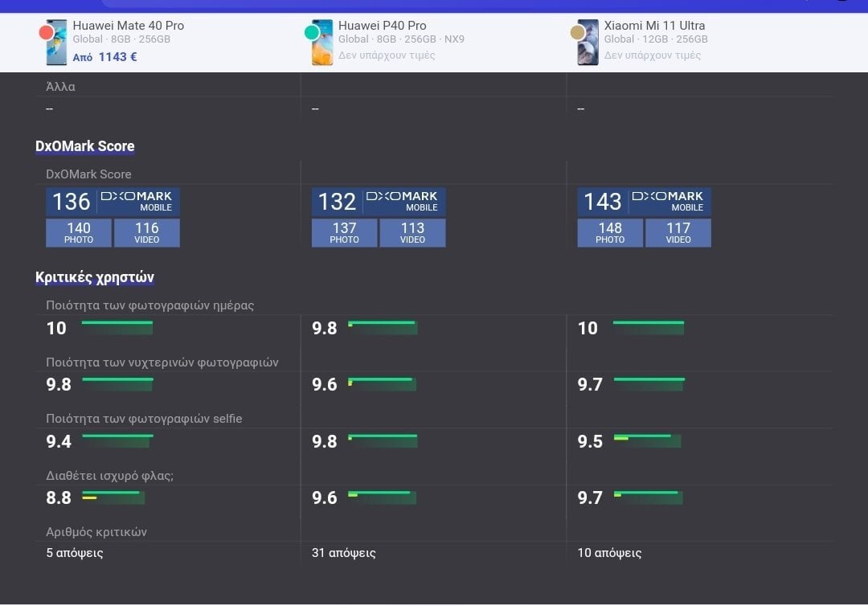Click the Διαθέτει ισχυρό φλας; label
The height and width of the screenshot is (606, 868).
(109, 475)
